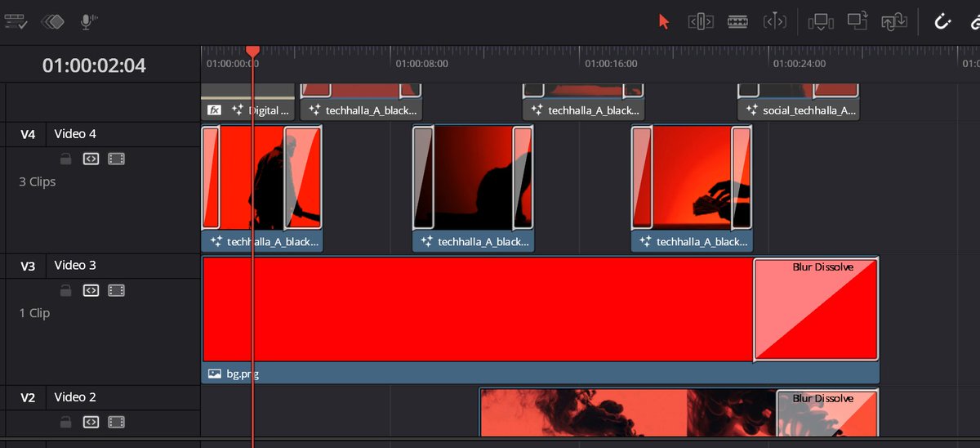Click the '1 Clip' count label
Screen dimensions: 980x448
coord(34,313)
